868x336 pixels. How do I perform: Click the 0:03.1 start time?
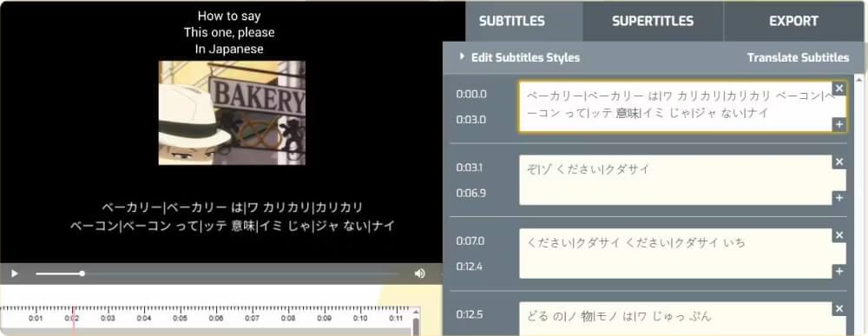tap(470, 168)
